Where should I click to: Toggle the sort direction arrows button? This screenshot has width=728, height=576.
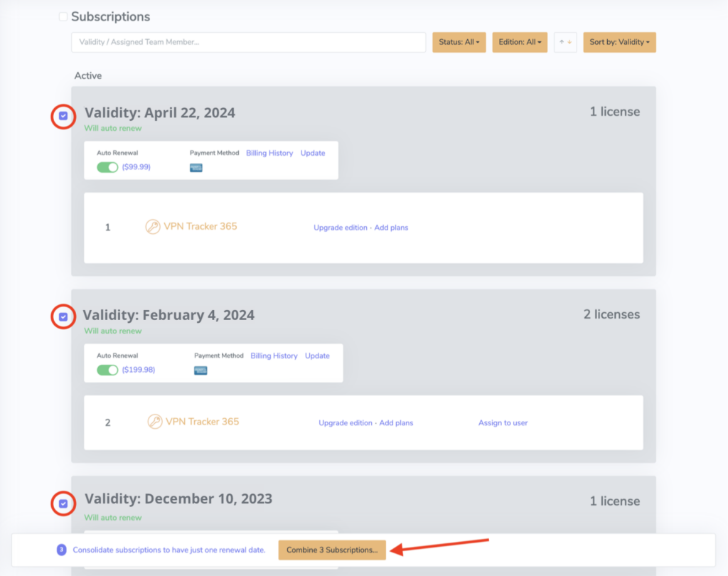pos(565,42)
